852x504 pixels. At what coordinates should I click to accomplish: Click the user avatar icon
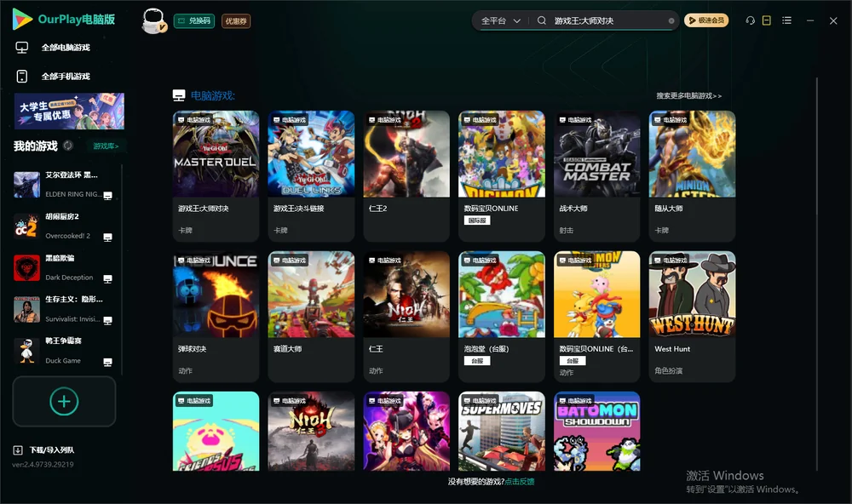tap(153, 20)
